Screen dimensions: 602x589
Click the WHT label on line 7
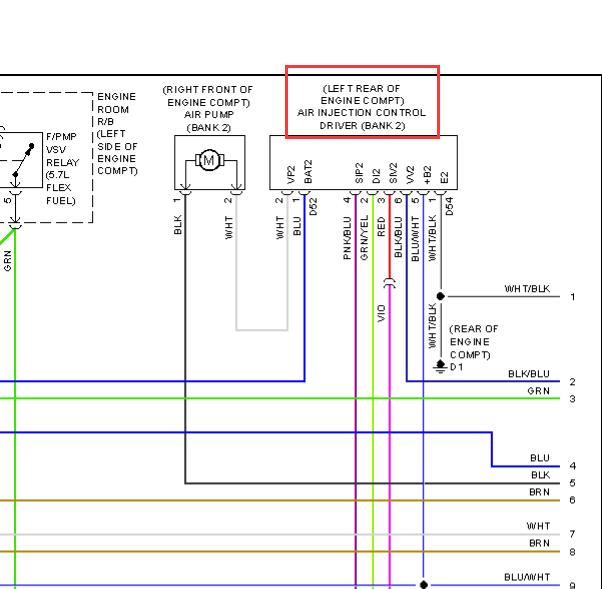(538, 526)
